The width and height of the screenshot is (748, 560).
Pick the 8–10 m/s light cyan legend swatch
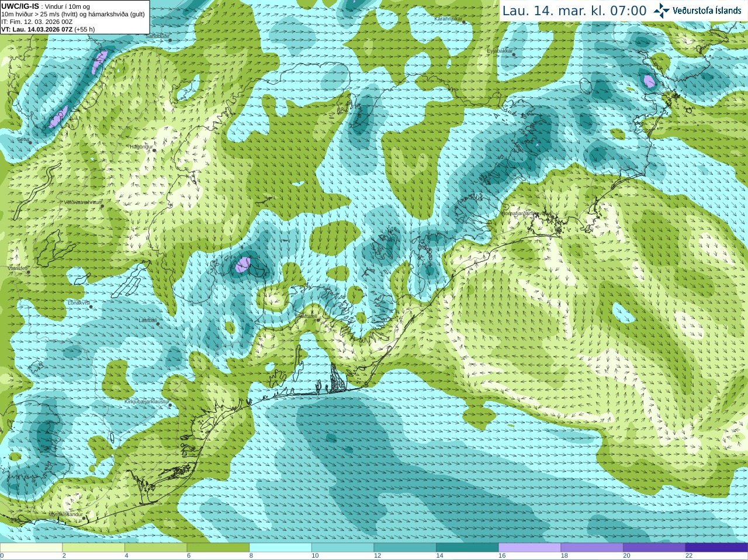click(x=280, y=548)
